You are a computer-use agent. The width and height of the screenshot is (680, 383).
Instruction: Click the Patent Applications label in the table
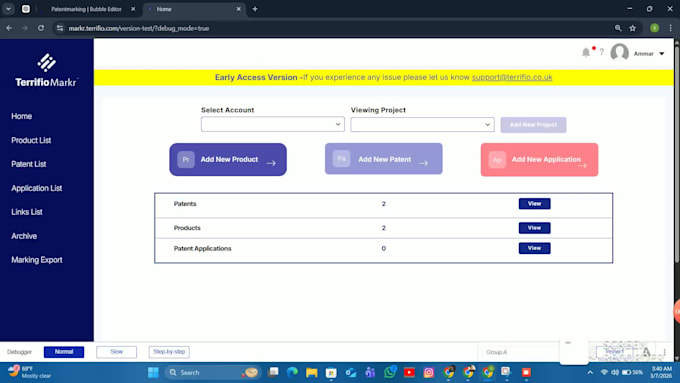coord(203,249)
